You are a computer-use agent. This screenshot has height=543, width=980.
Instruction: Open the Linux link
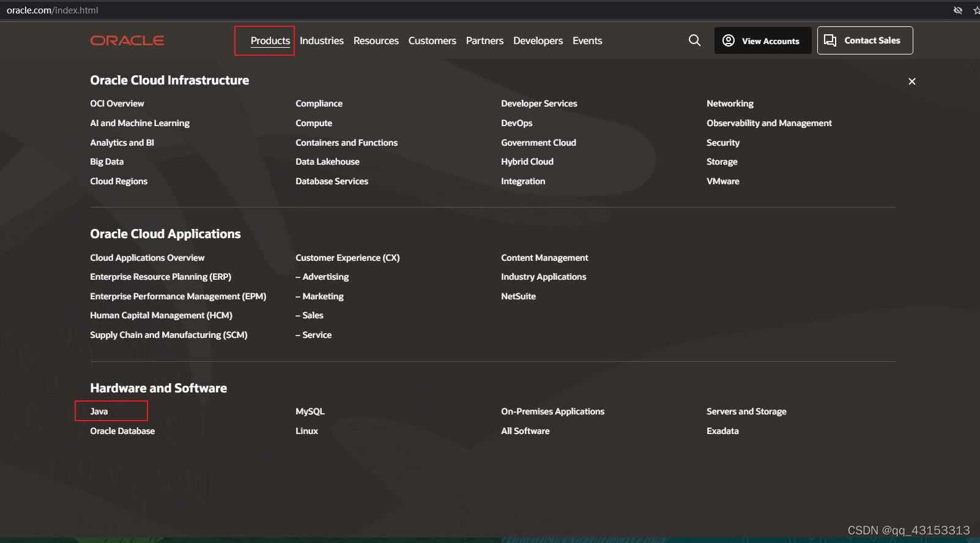pyautogui.click(x=306, y=431)
